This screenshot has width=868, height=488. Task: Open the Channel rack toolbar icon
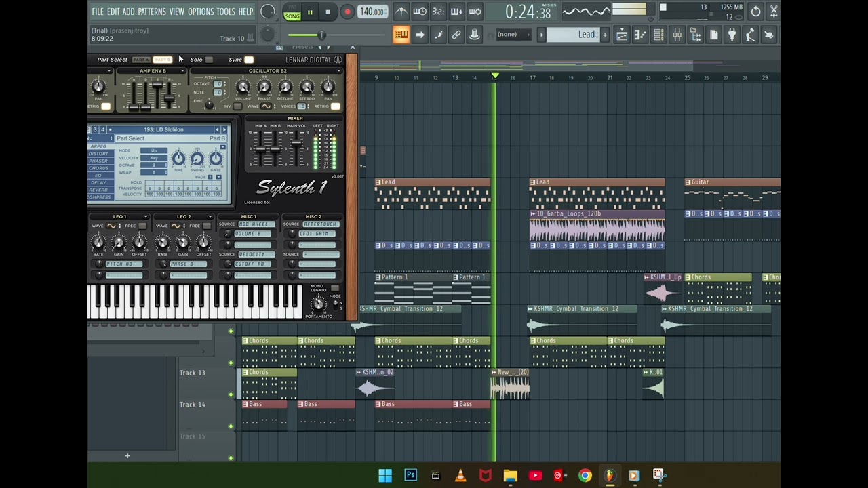[658, 35]
